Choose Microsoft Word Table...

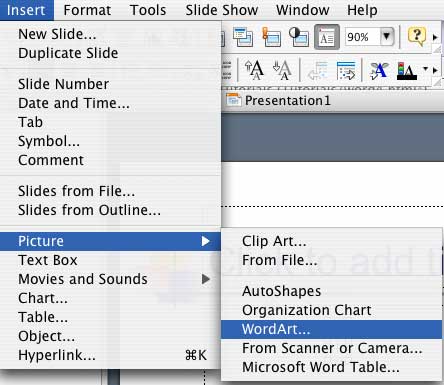tap(332, 367)
